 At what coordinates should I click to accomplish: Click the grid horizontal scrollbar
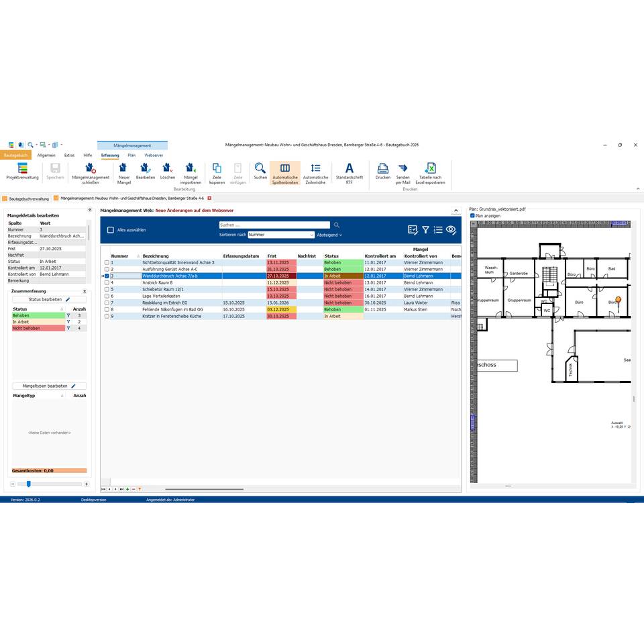tap(204, 489)
